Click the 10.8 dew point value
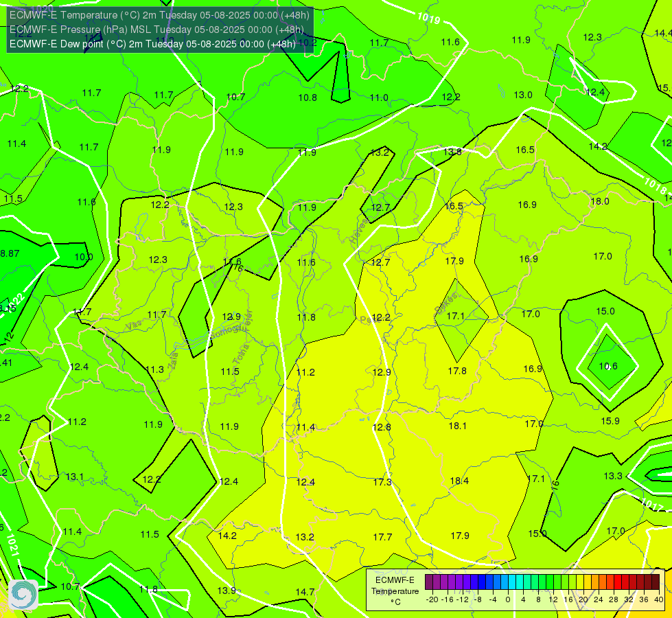The height and width of the screenshot is (618, 672). coord(308,98)
